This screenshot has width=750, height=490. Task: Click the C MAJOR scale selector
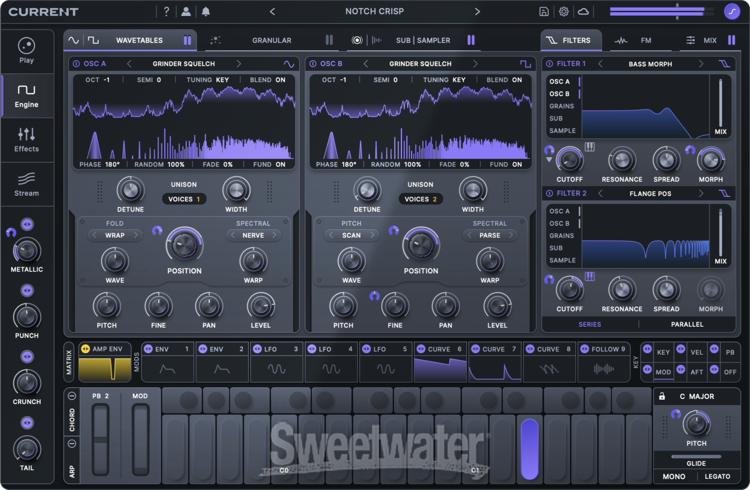697,396
